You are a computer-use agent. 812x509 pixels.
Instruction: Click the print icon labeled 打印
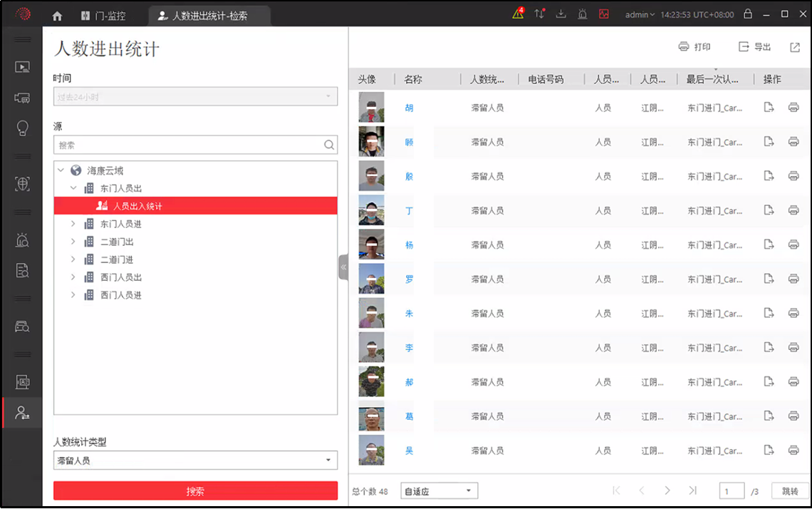[693, 46]
